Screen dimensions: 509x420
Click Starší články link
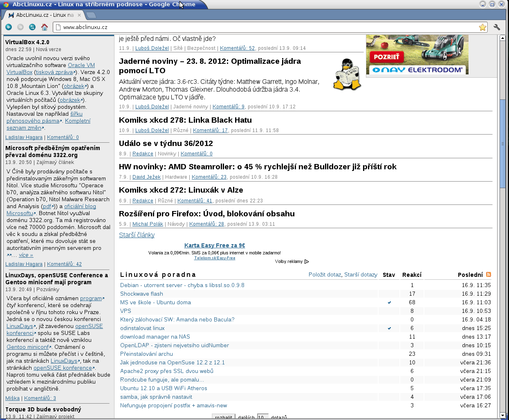pyautogui.click(x=137, y=235)
